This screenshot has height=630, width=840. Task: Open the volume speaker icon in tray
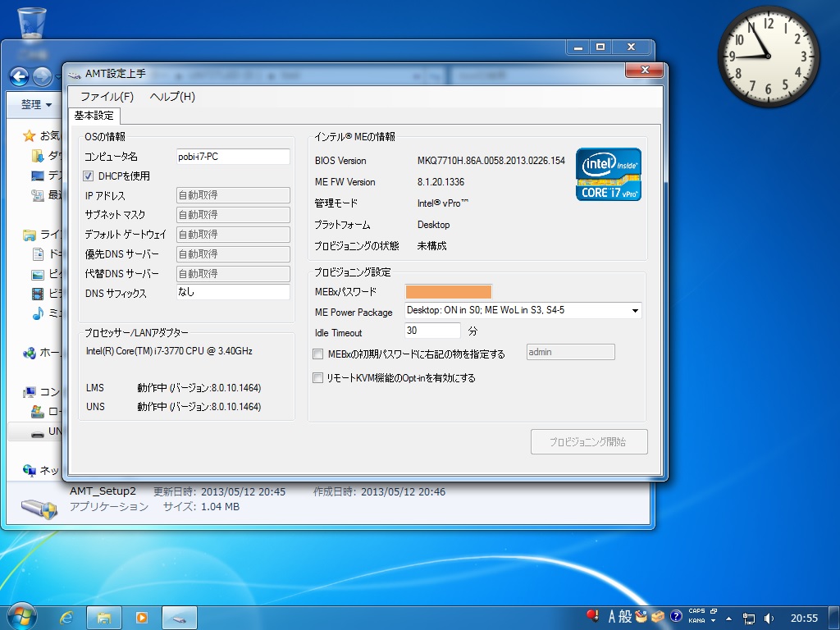(x=769, y=618)
